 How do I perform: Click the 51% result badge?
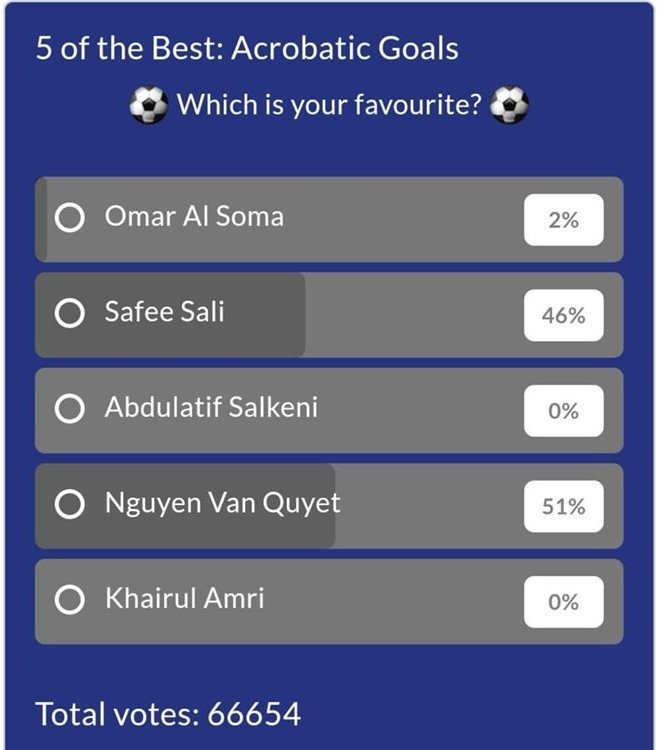coord(564,507)
